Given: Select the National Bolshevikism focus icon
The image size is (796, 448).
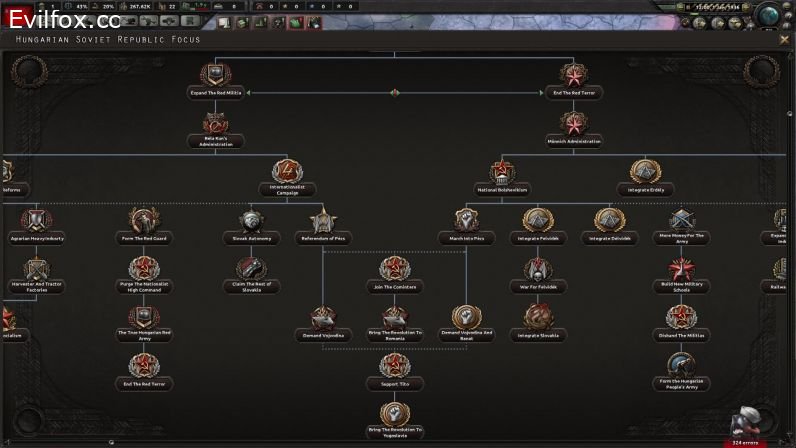Looking at the screenshot, I should (x=502, y=176).
